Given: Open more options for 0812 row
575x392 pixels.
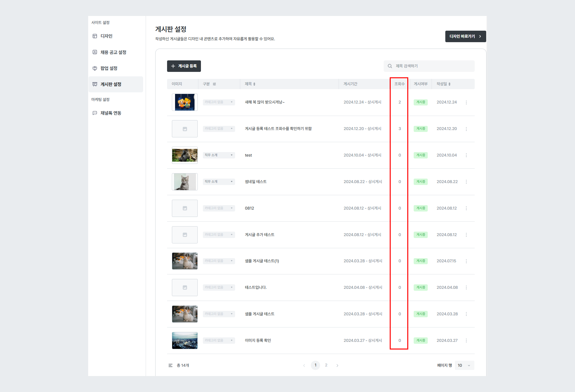Looking at the screenshot, I should (x=466, y=208).
